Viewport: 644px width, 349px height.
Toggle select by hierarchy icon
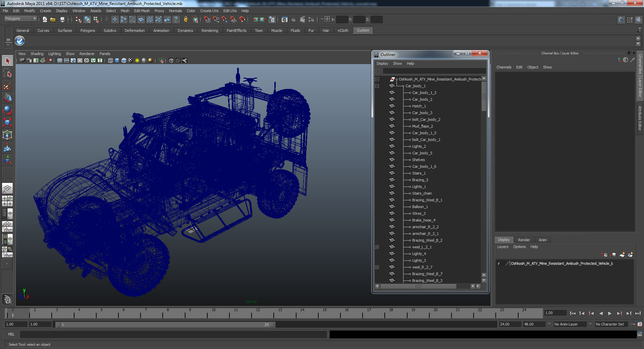78,19
